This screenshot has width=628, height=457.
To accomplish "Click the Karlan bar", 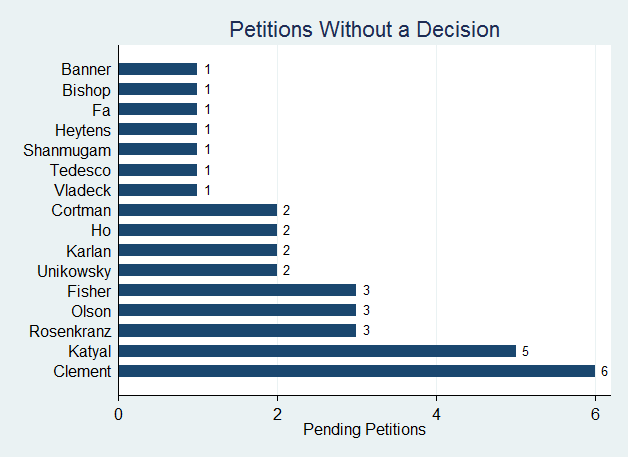I will point(198,250).
